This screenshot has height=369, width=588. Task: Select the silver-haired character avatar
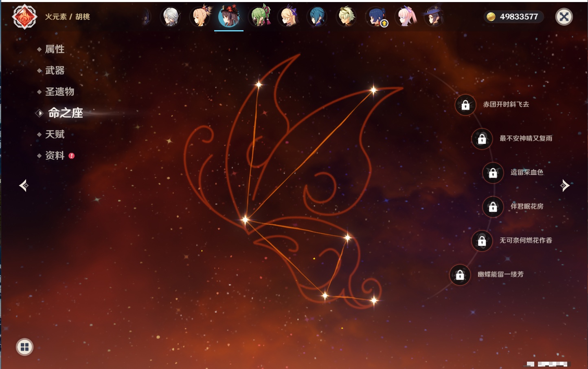tap(171, 17)
